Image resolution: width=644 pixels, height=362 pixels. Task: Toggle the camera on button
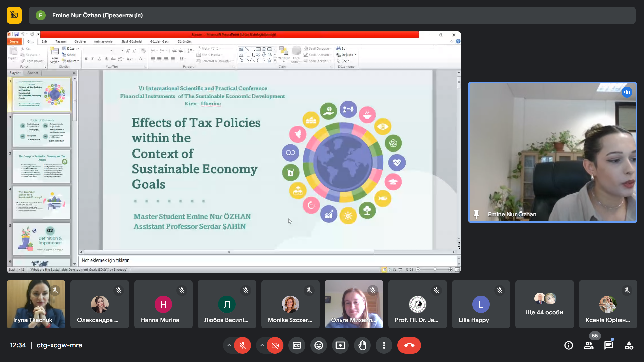point(275,345)
